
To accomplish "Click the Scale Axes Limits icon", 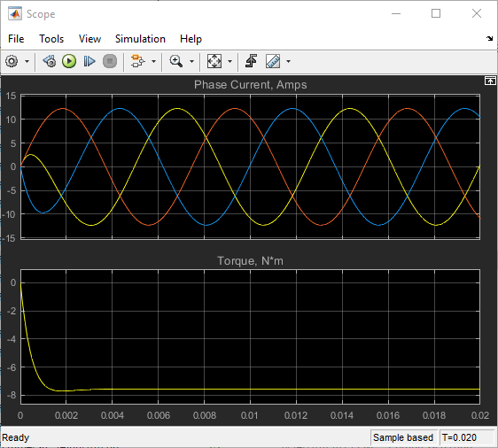I will click(x=214, y=61).
